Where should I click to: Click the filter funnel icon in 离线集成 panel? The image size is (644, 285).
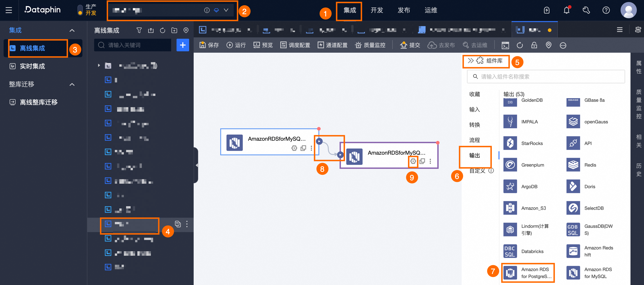point(139,30)
